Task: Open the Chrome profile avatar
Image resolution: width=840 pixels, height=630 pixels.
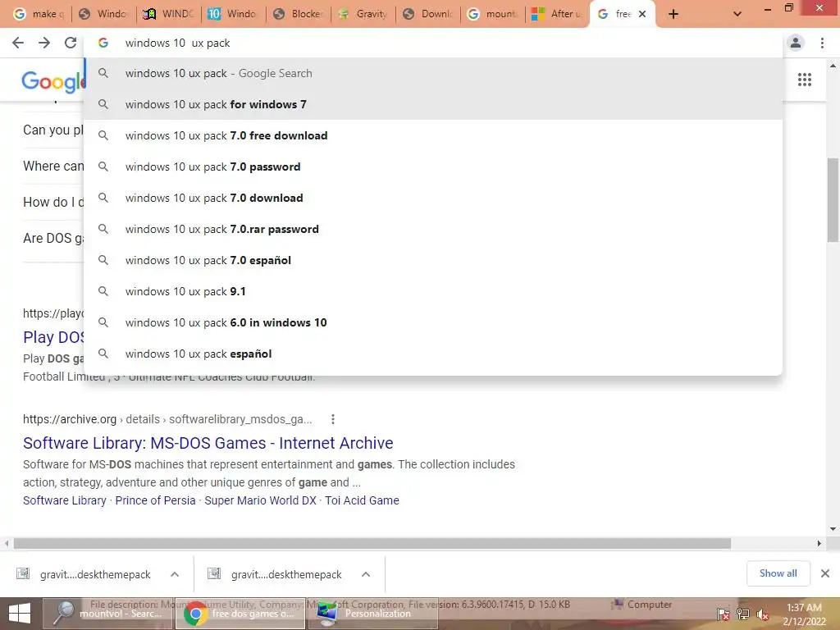Action: tap(796, 43)
